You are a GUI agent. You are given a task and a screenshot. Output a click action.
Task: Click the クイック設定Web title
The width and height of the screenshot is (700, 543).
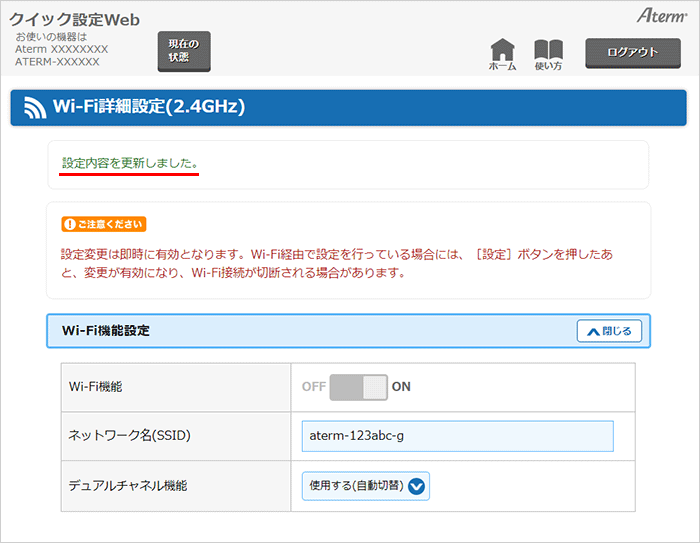pos(75,20)
